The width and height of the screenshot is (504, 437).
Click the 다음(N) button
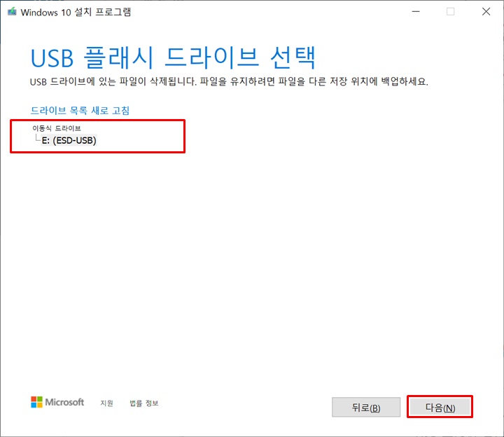(x=440, y=407)
